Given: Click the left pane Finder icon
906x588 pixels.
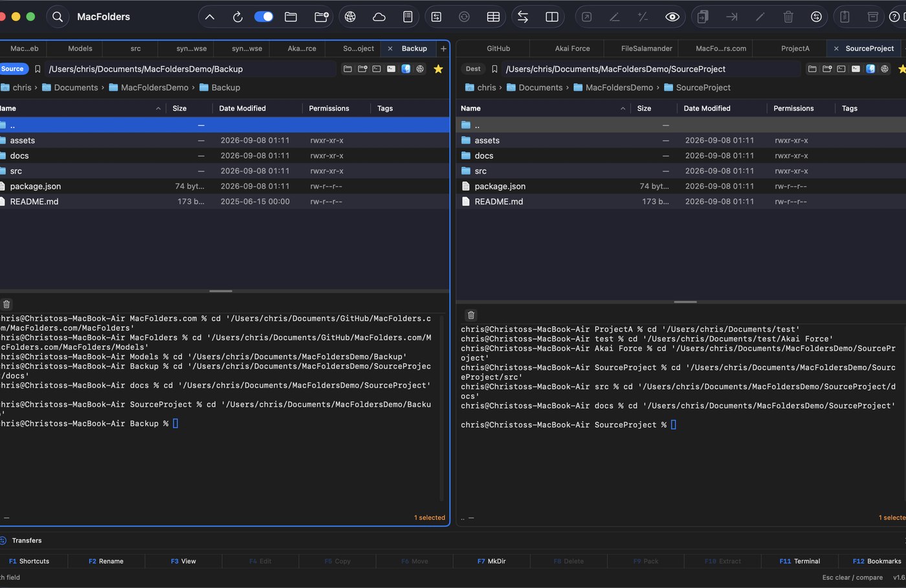Looking at the screenshot, I should [x=406, y=69].
